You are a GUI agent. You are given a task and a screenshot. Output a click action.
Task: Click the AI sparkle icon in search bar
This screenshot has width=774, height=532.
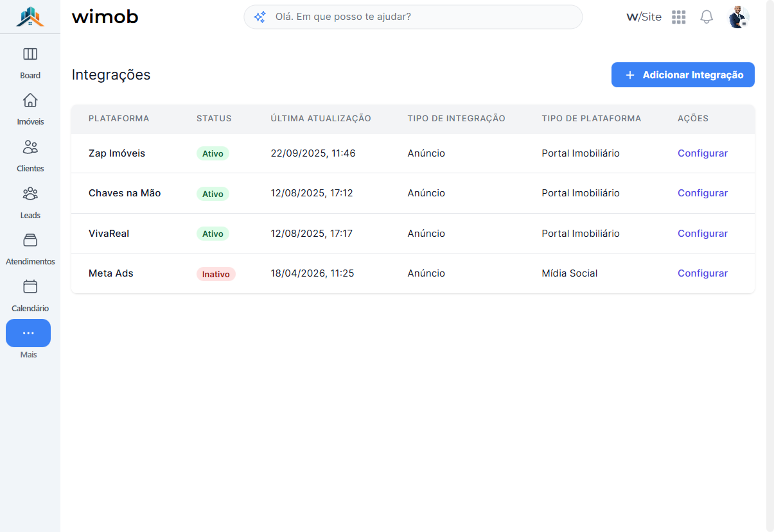pyautogui.click(x=259, y=17)
